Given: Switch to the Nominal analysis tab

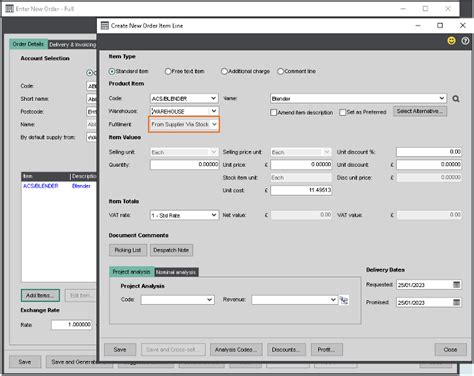Looking at the screenshot, I should point(176,272).
